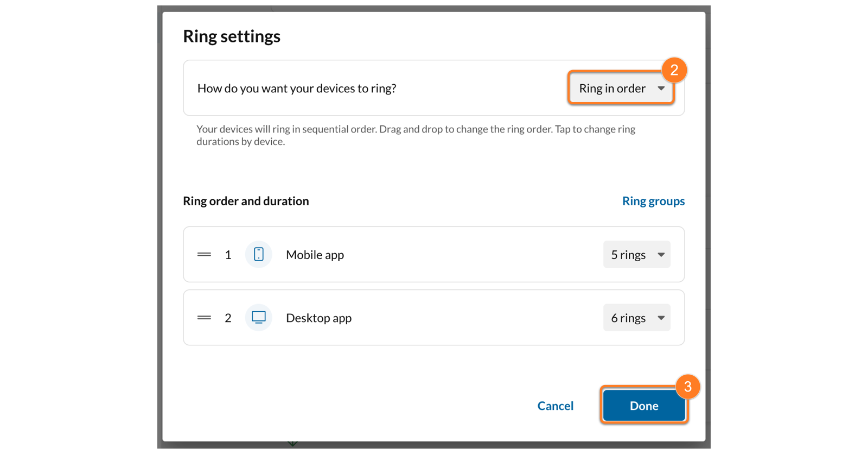Screen dimensions: 868x454
Task: Click the order number 2 of Desktop app
Action: click(x=228, y=318)
